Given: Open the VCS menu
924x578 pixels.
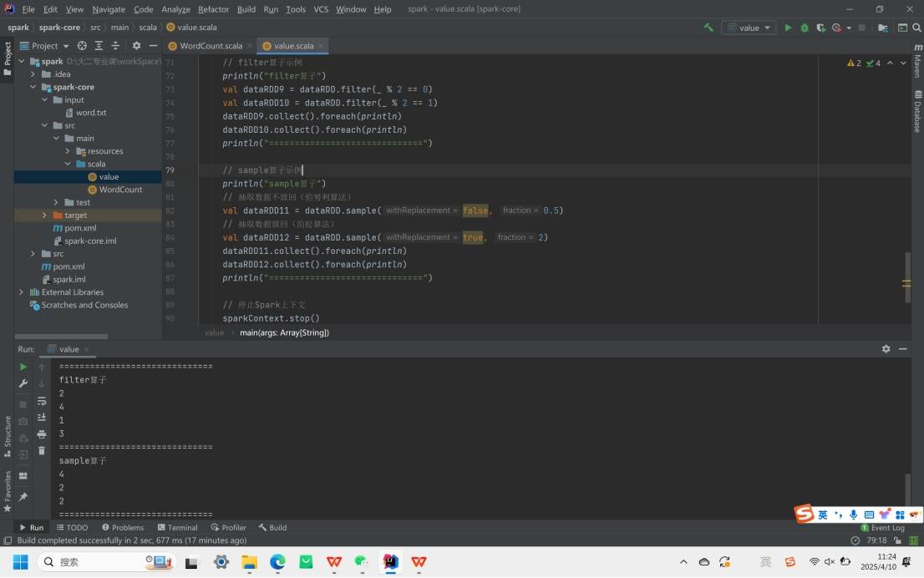Looking at the screenshot, I should [321, 9].
